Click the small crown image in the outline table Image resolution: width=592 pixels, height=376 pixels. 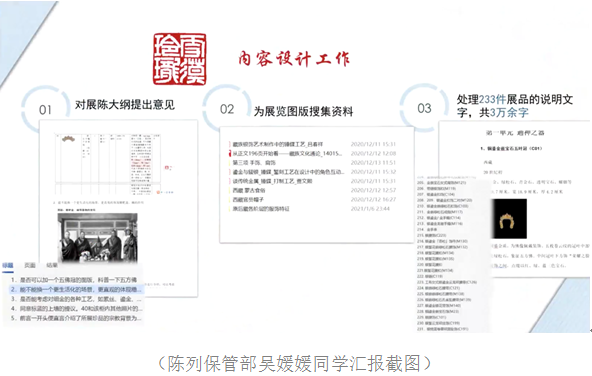point(68,139)
